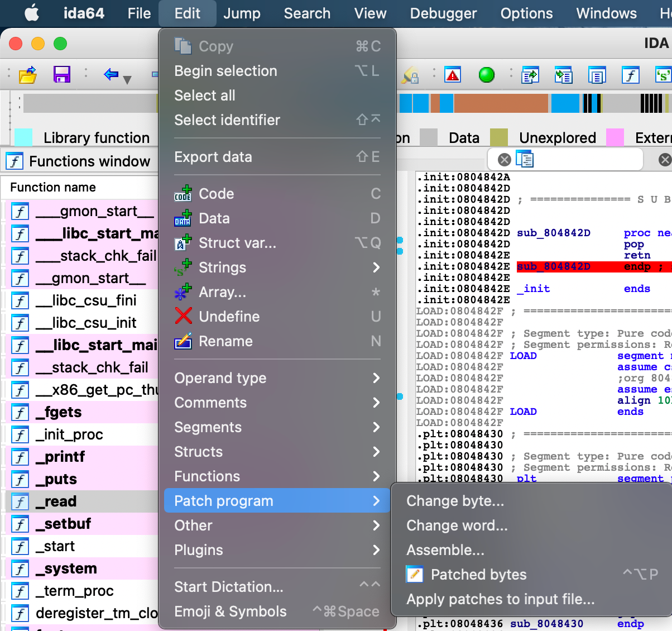Open the exports window toolbar icon
The image size is (672, 631).
coord(530,74)
